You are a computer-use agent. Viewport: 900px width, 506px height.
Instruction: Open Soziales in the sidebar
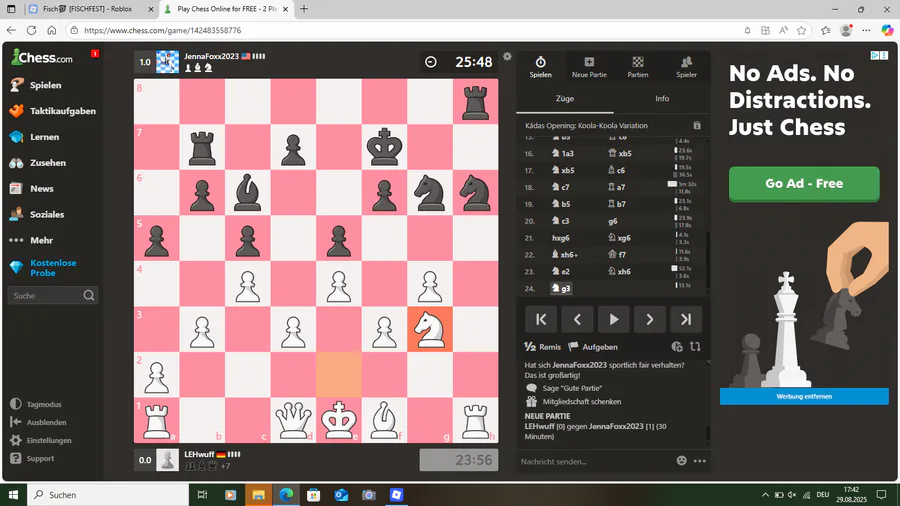pos(37,214)
